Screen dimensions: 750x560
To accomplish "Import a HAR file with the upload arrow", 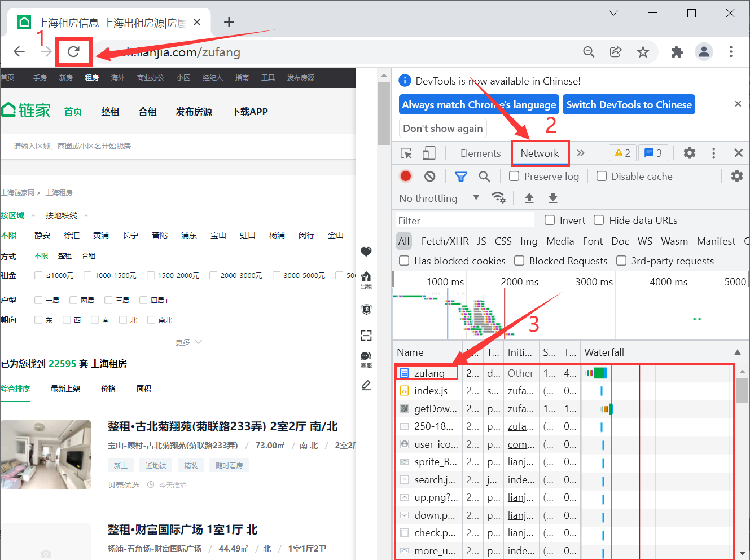I will click(529, 197).
